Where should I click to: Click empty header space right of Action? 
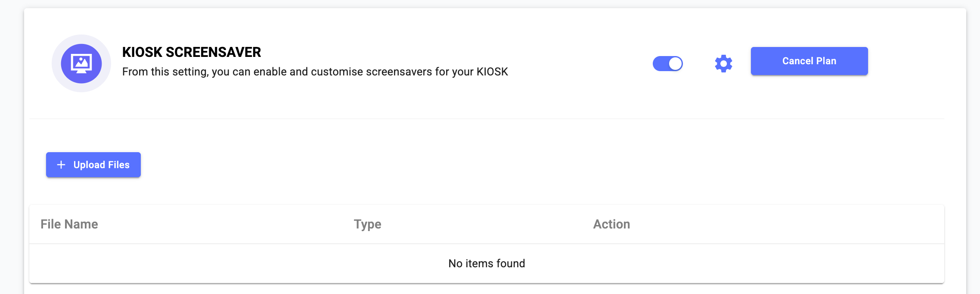click(x=788, y=224)
